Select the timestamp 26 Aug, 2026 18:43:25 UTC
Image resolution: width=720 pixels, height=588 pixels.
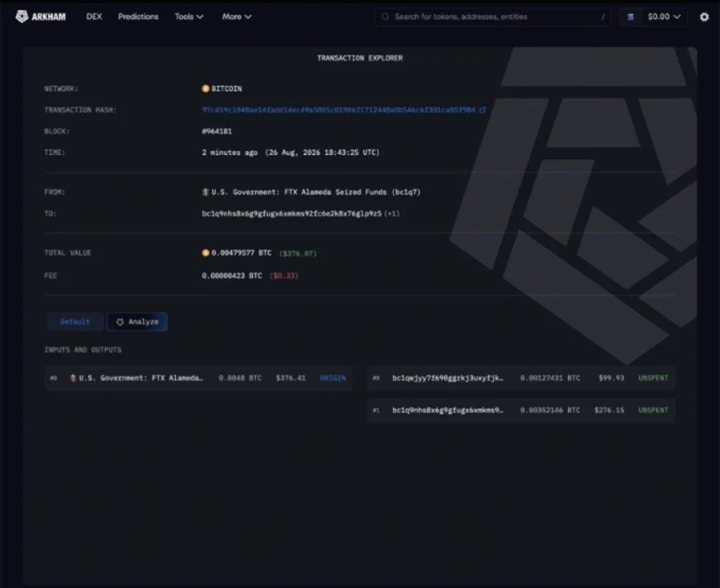322,153
